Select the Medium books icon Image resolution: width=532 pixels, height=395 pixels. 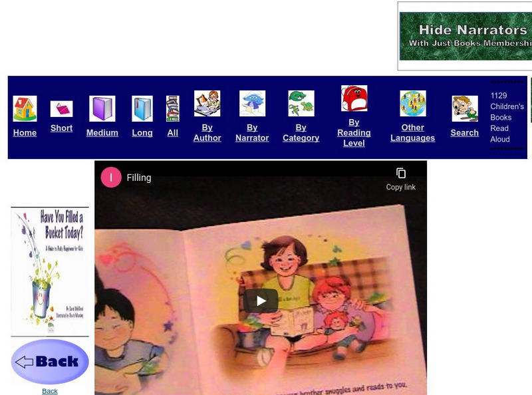(x=101, y=106)
